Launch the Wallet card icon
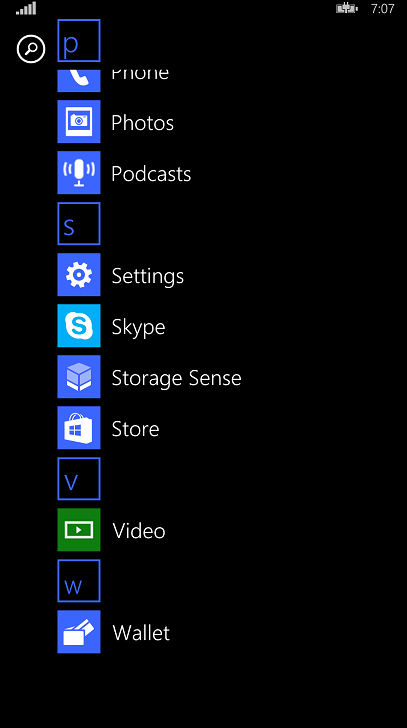Image resolution: width=407 pixels, height=728 pixels. click(x=79, y=632)
